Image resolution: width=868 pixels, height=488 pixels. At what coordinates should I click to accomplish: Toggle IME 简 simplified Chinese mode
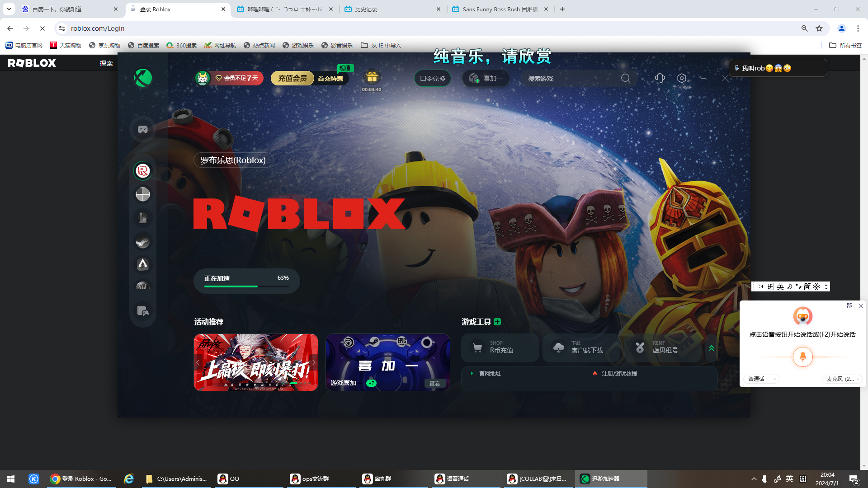click(x=807, y=286)
